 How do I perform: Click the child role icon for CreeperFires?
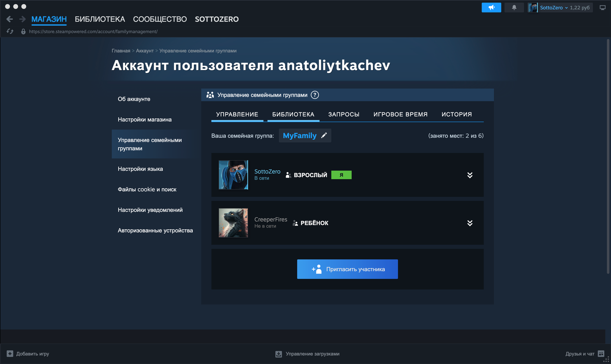click(x=295, y=223)
